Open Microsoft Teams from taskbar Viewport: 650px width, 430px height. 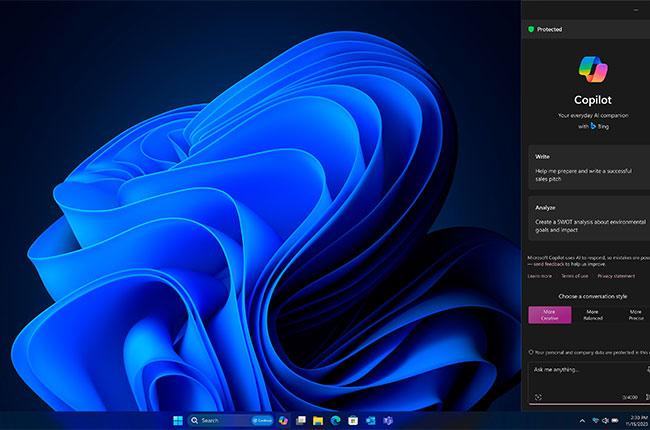(388, 420)
